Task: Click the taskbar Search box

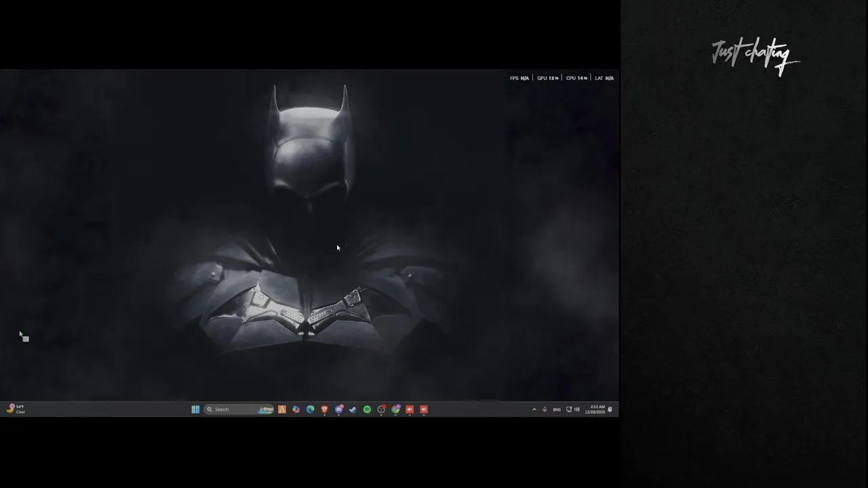Action: click(x=239, y=409)
